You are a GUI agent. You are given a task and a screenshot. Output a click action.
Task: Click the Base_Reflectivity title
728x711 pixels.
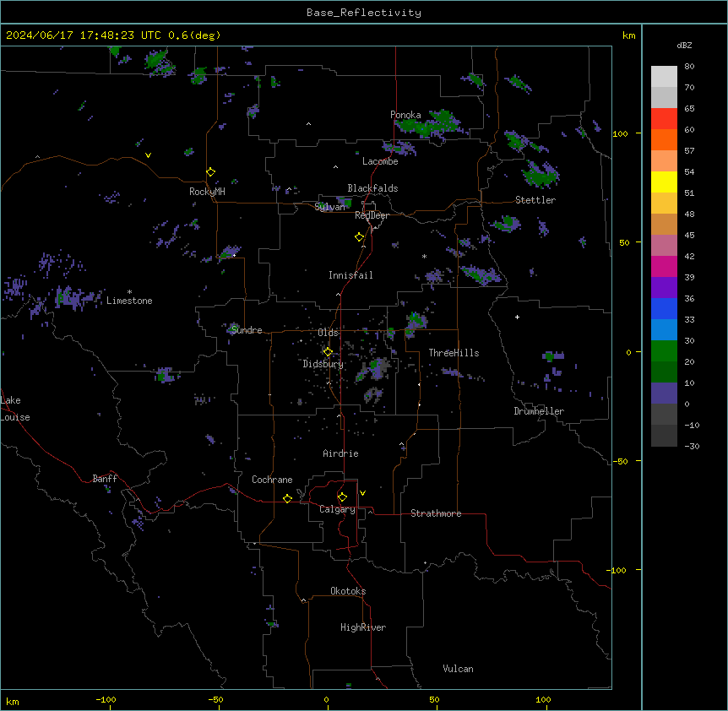pos(364,13)
